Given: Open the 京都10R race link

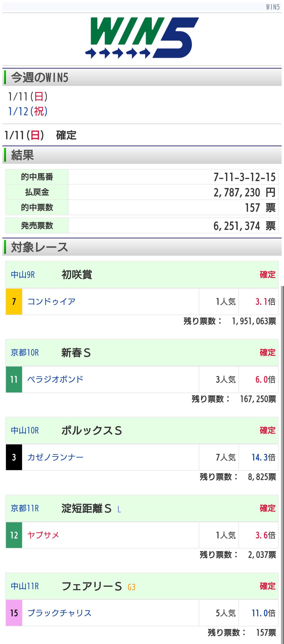Looking at the screenshot, I should click(25, 352).
